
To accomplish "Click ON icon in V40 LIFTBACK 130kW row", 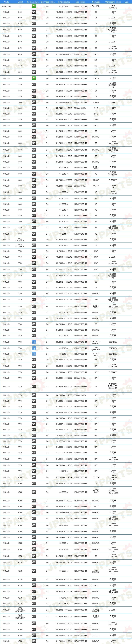I will tap(34, 245).
